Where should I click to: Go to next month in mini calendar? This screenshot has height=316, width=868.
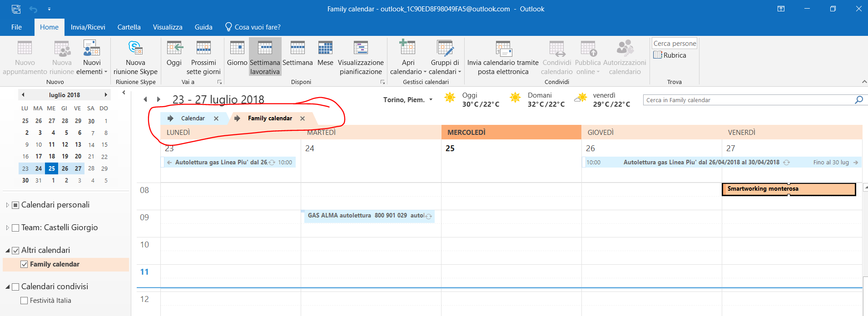pyautogui.click(x=105, y=95)
